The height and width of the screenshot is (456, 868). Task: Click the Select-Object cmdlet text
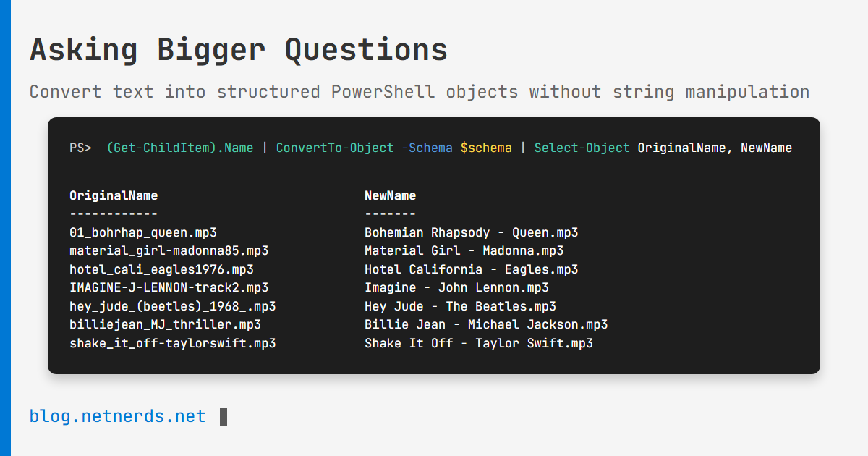click(582, 148)
